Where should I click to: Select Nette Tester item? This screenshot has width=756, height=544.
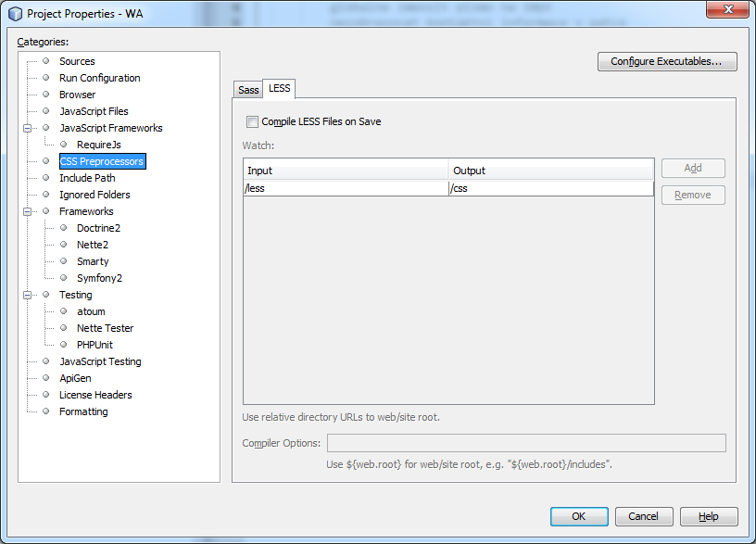(105, 328)
